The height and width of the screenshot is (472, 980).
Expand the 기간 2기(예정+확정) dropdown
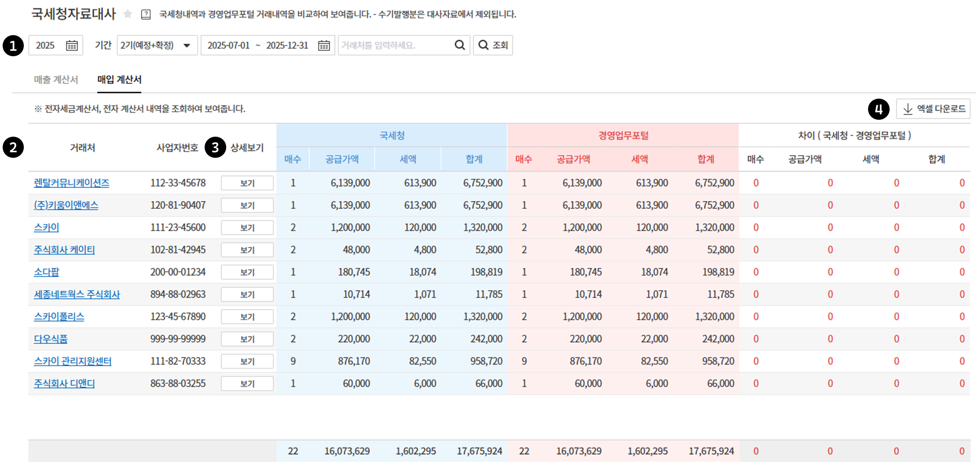tap(157, 45)
